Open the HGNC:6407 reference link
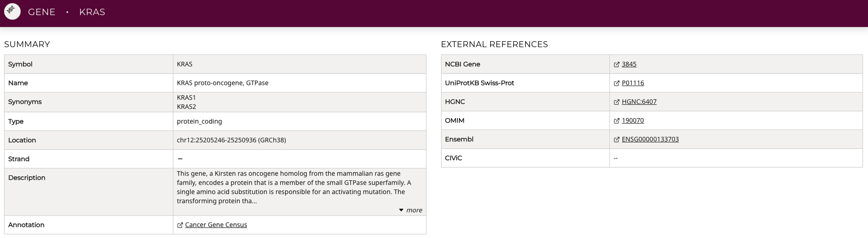This screenshot has width=868, height=238. coord(639,102)
